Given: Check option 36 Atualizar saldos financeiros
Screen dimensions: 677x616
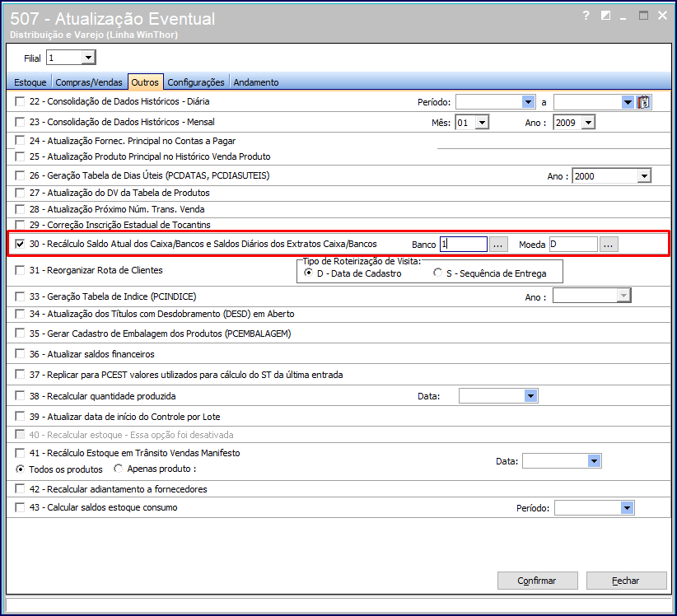Looking at the screenshot, I should (20, 354).
